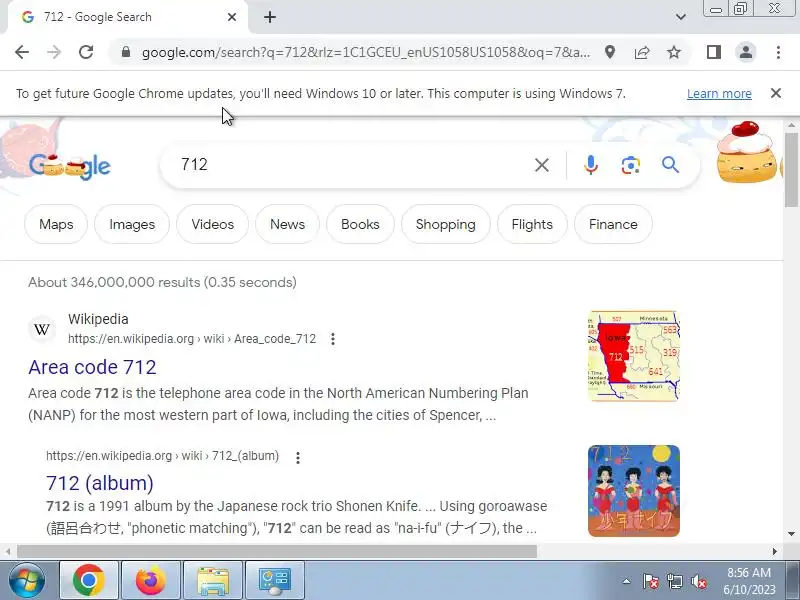
Task: Open options for 712_(album) result
Action: click(298, 457)
